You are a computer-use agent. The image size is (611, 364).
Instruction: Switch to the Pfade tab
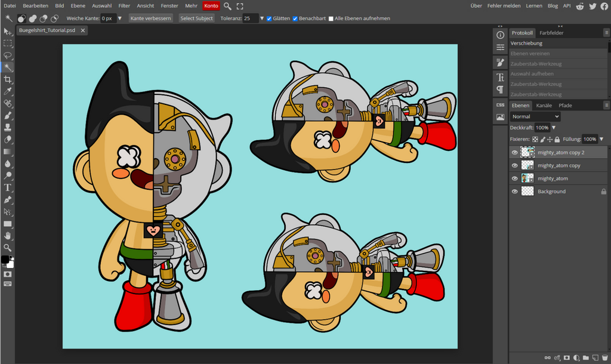[565, 105]
